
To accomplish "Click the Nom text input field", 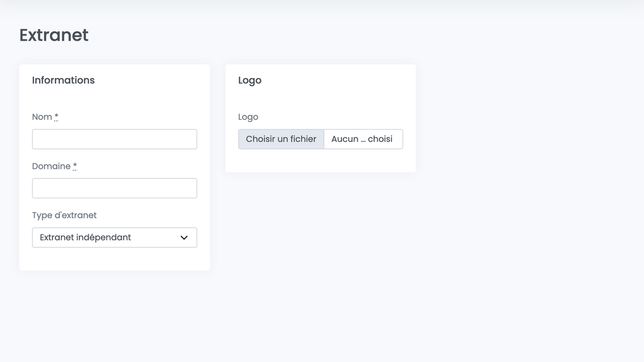I will (114, 139).
